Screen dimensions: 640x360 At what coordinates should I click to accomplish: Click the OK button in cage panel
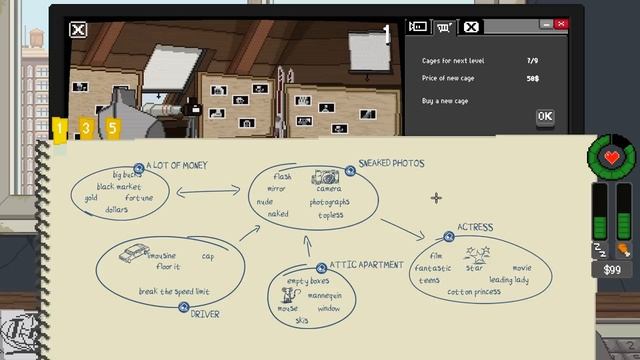[x=545, y=117]
